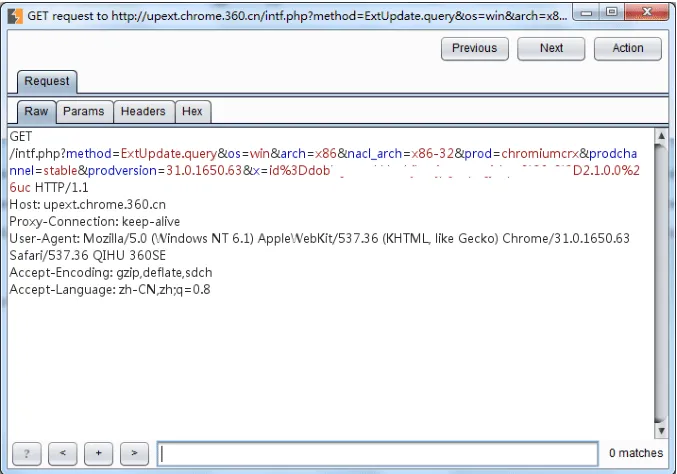Select the Raw tab
The height and width of the screenshot is (474, 677).
(36, 112)
